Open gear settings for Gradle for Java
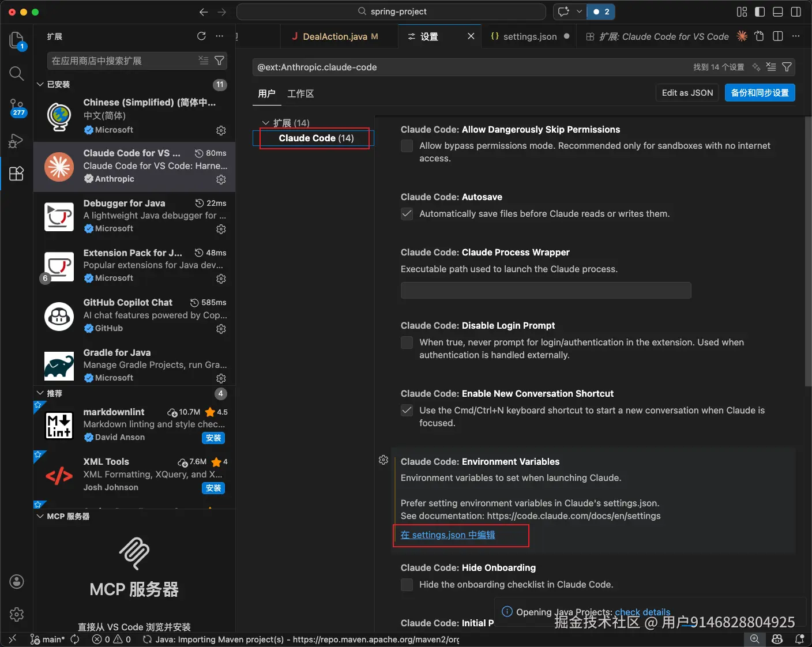Image resolution: width=812 pixels, height=647 pixels. point(221,378)
